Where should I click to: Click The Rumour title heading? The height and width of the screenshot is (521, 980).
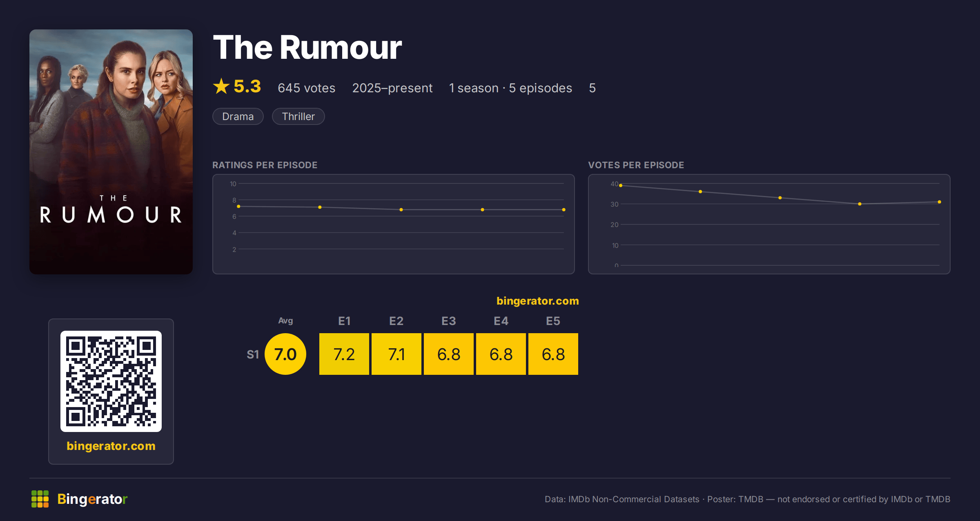(307, 47)
